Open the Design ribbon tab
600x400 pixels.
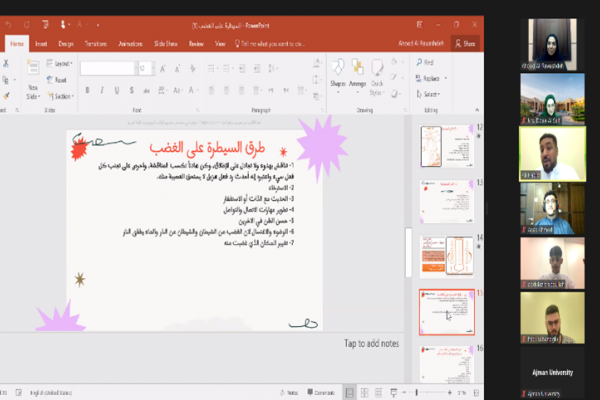coord(66,44)
